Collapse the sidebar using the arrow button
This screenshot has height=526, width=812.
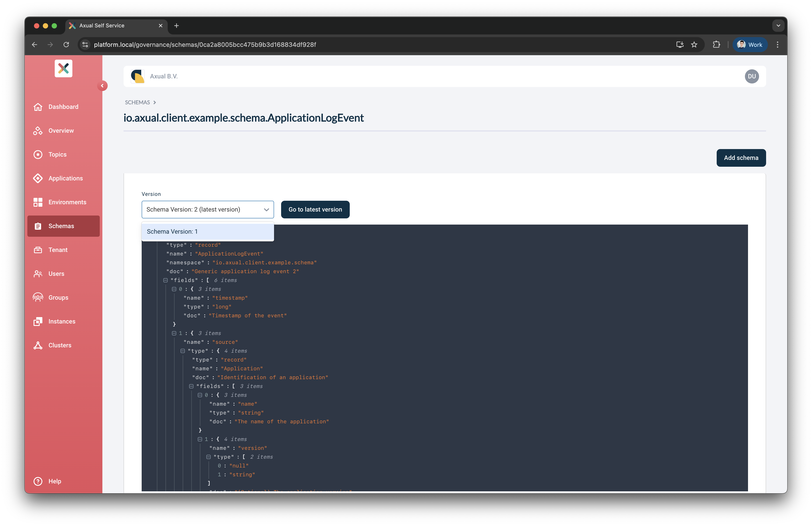click(x=102, y=86)
